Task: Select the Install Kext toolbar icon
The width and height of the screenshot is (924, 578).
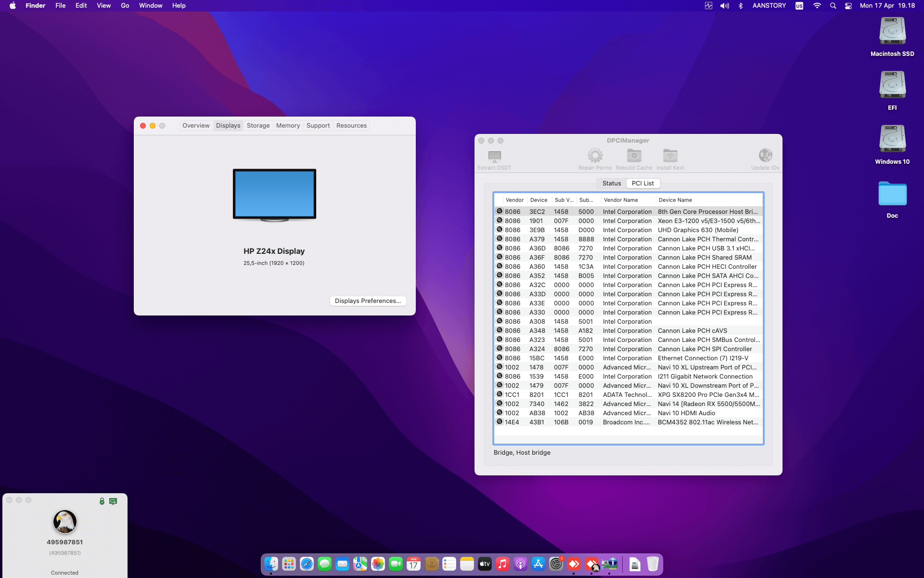Action: coord(670,157)
